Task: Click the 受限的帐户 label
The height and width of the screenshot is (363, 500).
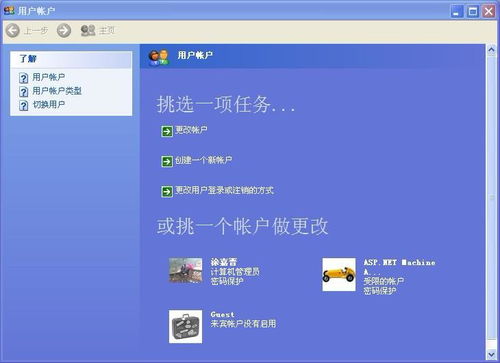Action: click(384, 281)
